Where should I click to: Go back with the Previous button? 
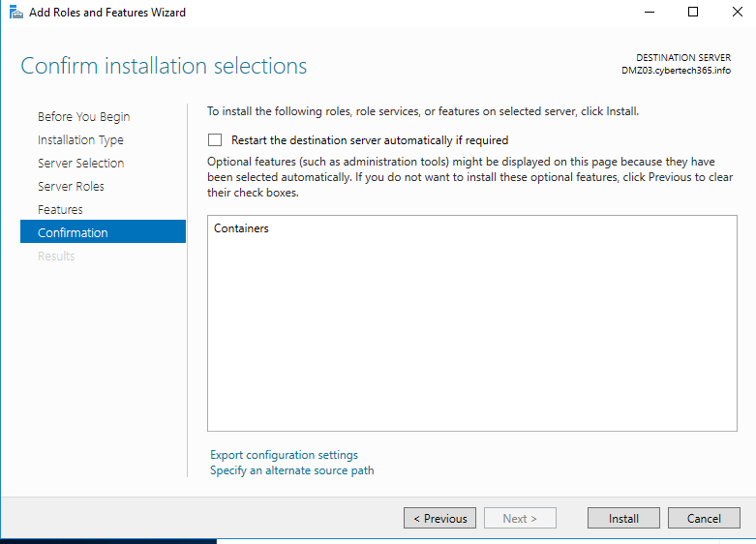[x=439, y=519]
